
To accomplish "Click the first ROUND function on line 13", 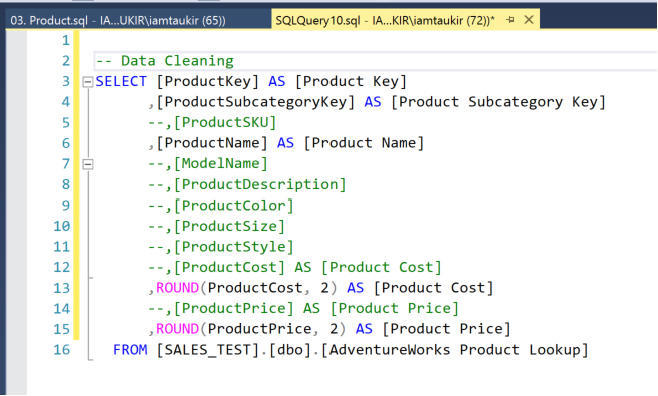I will point(178,288).
